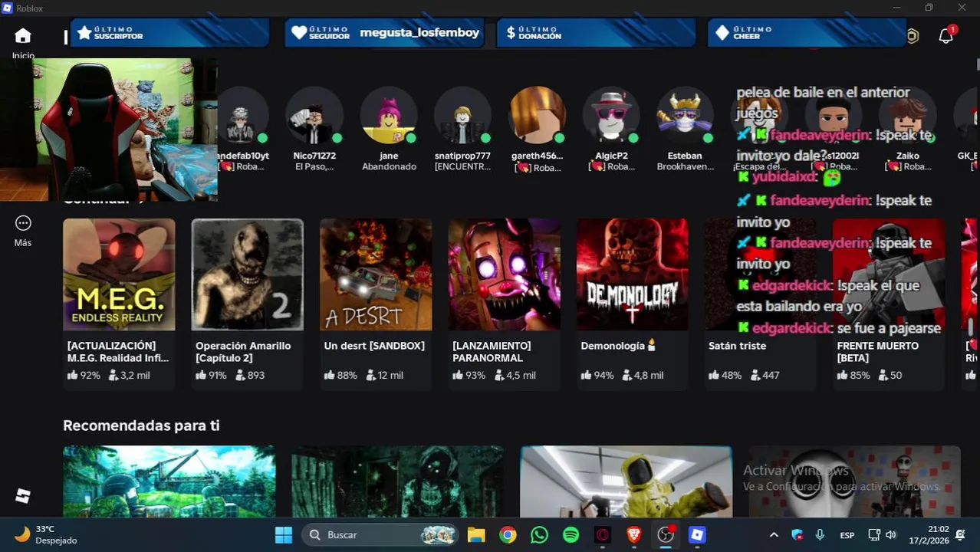Click the Operación Amarillo [Capítulo 2] title
980x552 pixels.
(x=243, y=352)
